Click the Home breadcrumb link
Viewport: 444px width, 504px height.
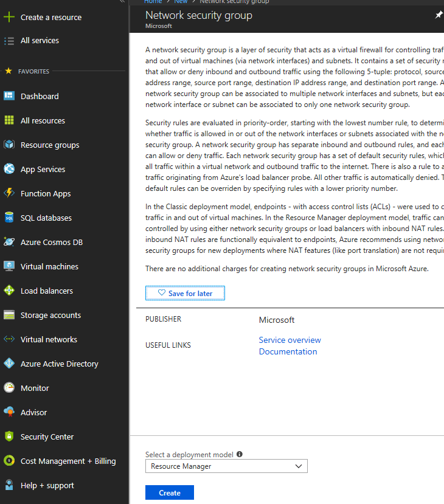pyautogui.click(x=153, y=2)
